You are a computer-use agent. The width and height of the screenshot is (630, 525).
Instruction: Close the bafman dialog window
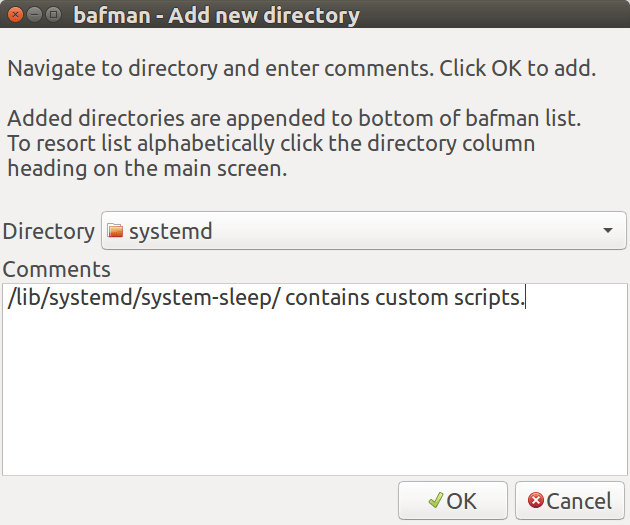coord(16,15)
